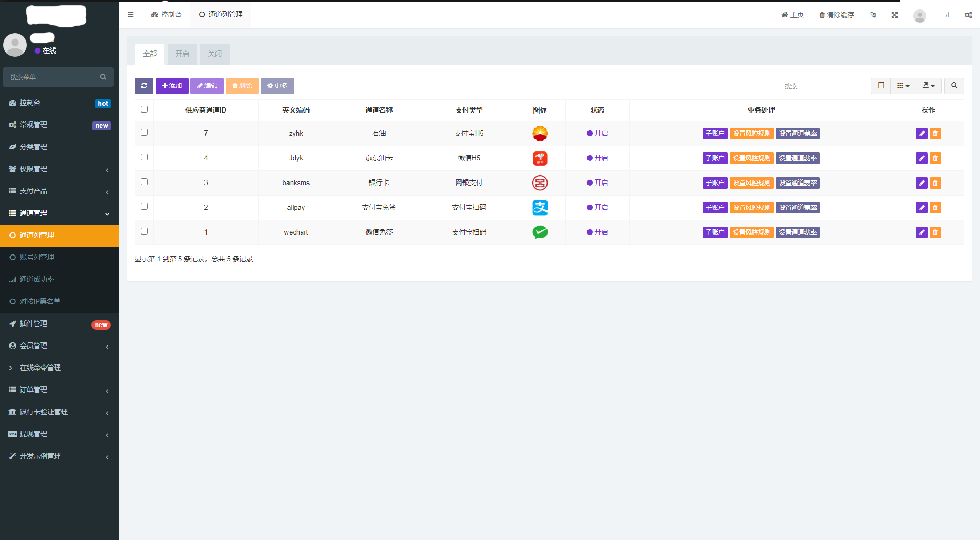Click the magnifier search icon button
Image resolution: width=980 pixels, height=540 pixels.
(x=954, y=86)
